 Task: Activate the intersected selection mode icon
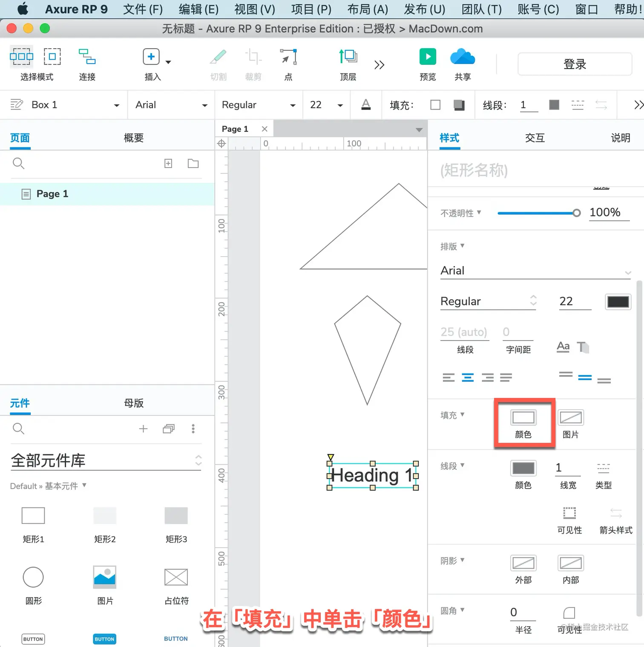21,56
